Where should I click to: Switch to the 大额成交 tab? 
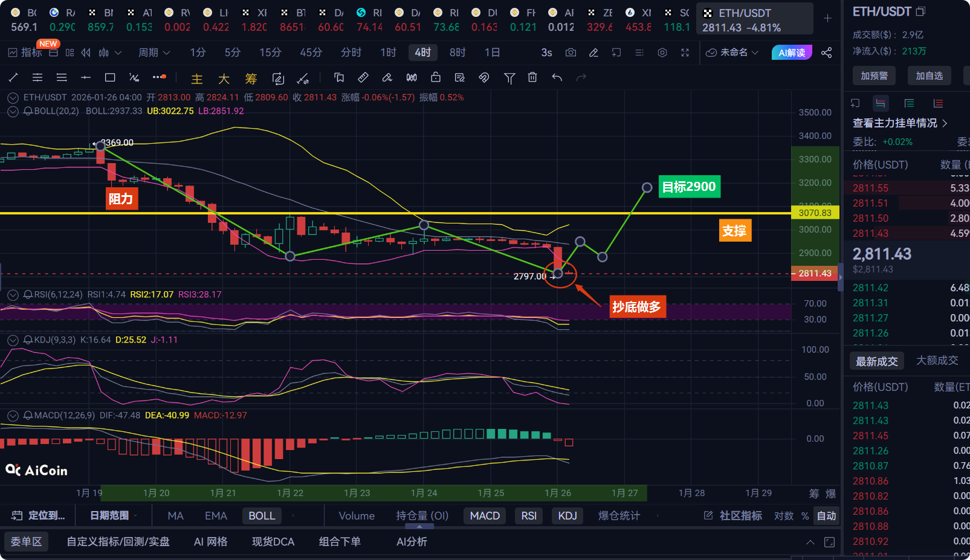(937, 361)
